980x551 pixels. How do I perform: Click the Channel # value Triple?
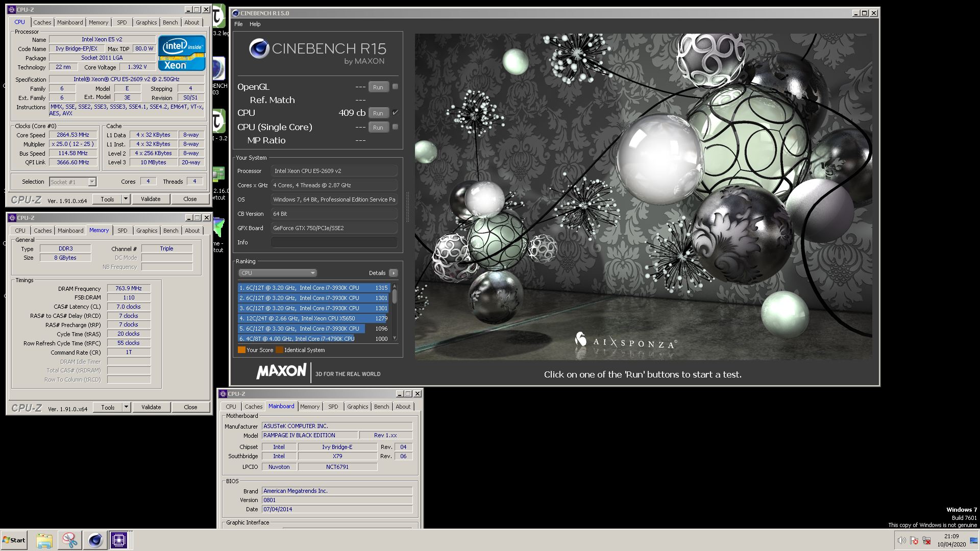pyautogui.click(x=167, y=248)
